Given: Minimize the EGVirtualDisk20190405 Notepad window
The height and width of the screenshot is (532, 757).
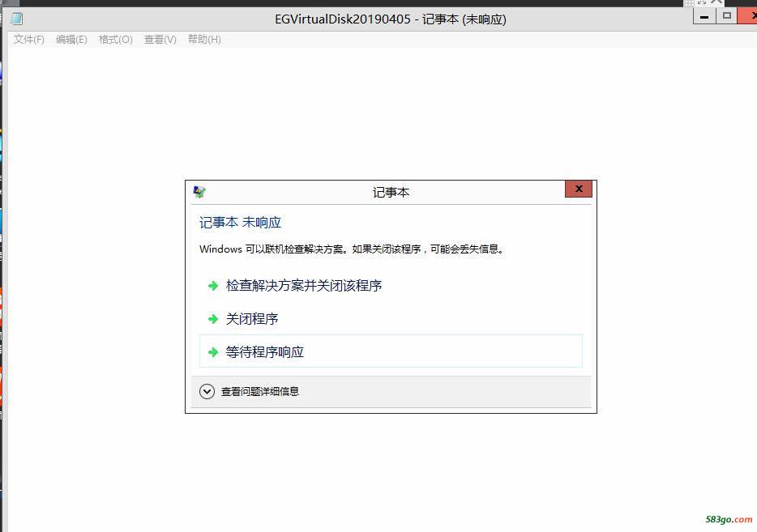Looking at the screenshot, I should pos(704,17).
